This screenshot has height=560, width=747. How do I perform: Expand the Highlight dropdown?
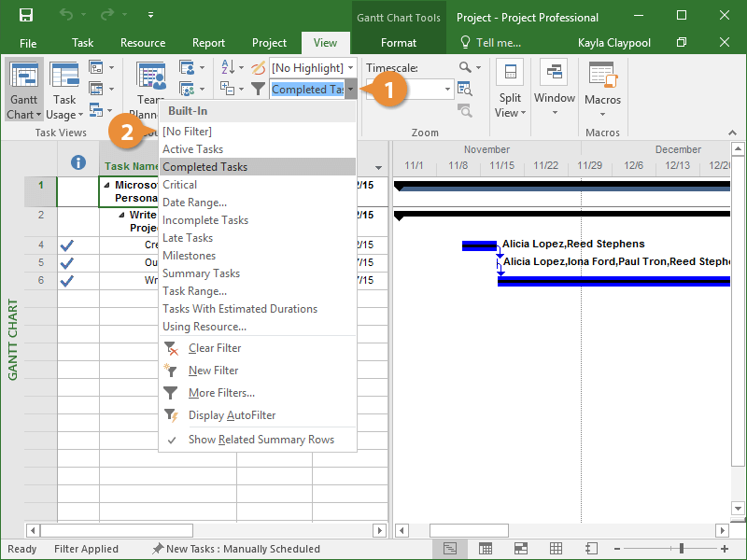350,68
